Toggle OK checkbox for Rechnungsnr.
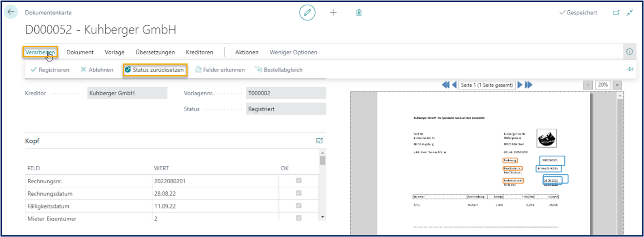644x237 pixels. pos(298,181)
